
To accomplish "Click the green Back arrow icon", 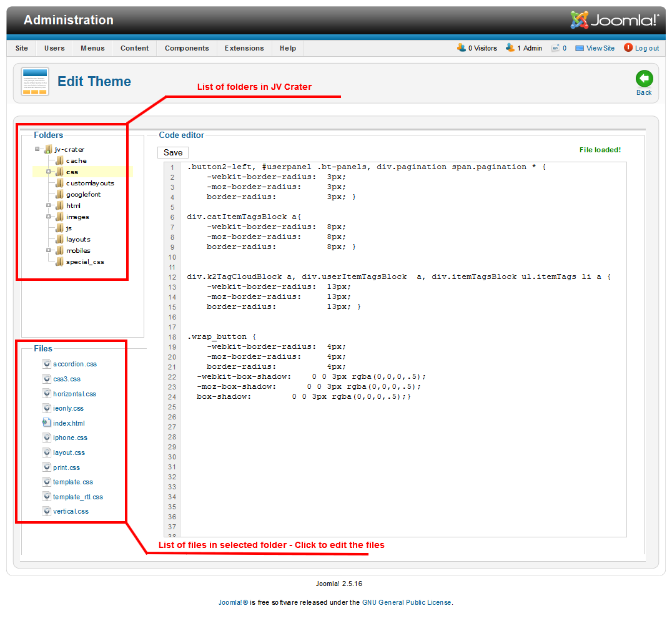I will (x=644, y=78).
